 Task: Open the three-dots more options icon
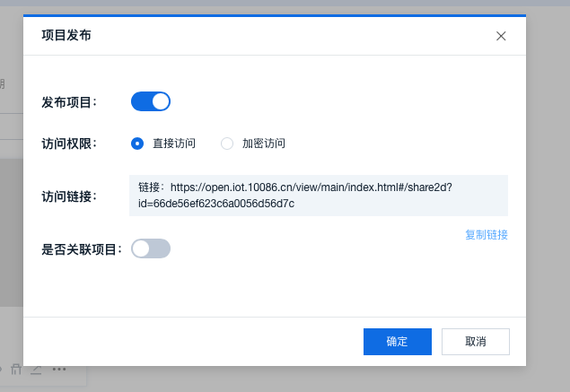pyautogui.click(x=59, y=369)
